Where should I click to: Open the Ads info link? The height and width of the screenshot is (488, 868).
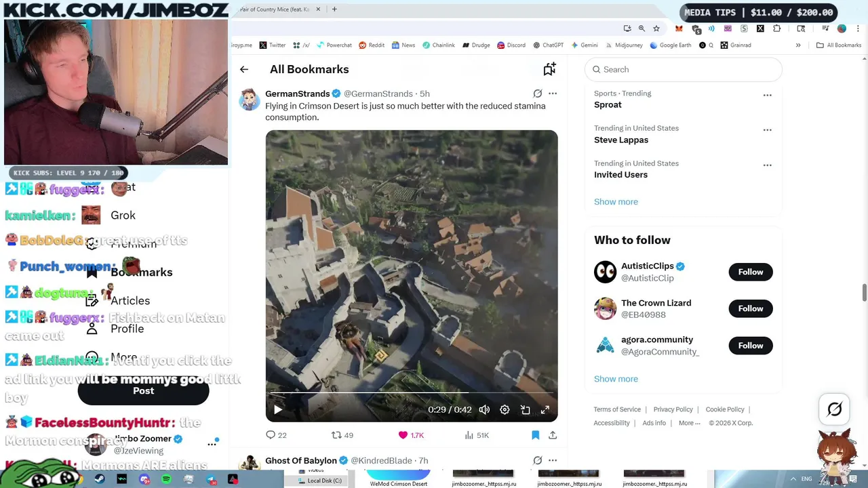(x=654, y=423)
